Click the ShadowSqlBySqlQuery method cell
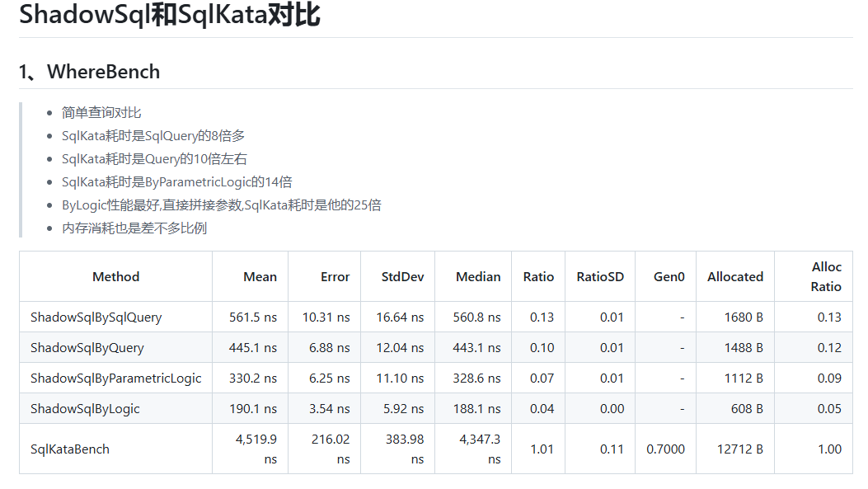Image resolution: width=868 pixels, height=489 pixels. [96, 317]
